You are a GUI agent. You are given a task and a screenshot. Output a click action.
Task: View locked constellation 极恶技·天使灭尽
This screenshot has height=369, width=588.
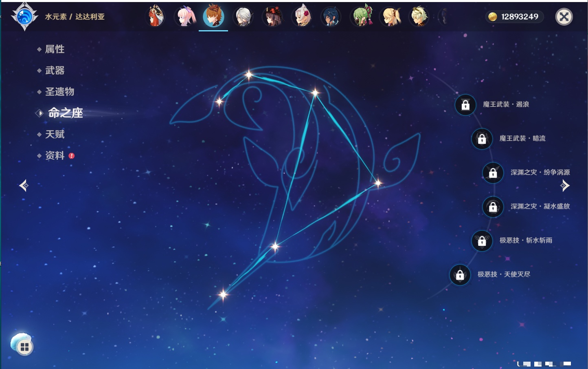pyautogui.click(x=460, y=275)
